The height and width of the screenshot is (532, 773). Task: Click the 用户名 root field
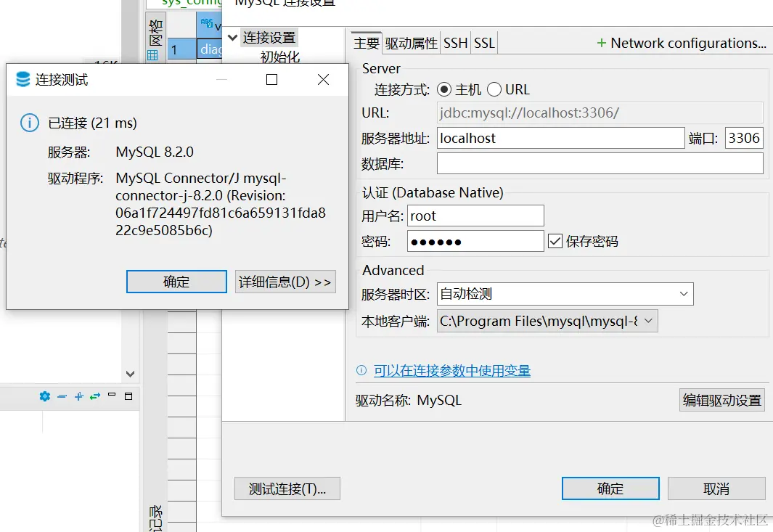pyautogui.click(x=475, y=216)
